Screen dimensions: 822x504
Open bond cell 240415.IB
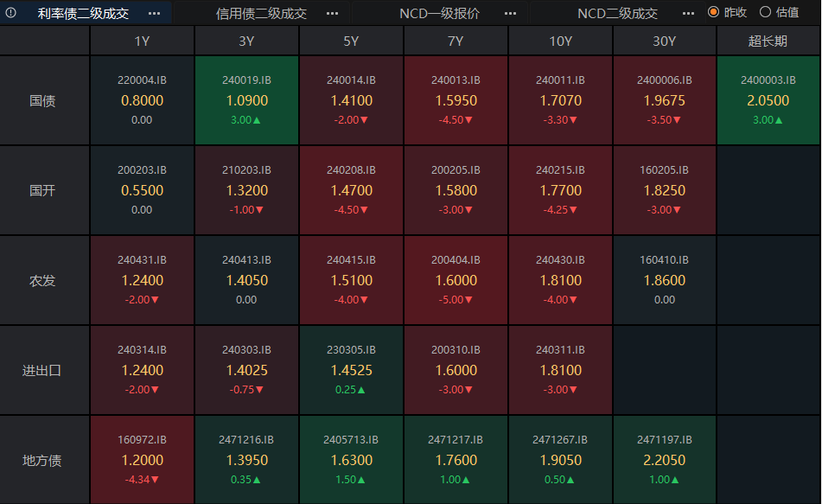[x=351, y=280]
